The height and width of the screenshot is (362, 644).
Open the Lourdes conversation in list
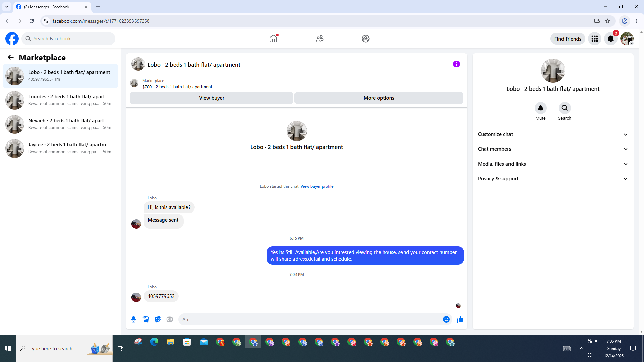coord(60,100)
